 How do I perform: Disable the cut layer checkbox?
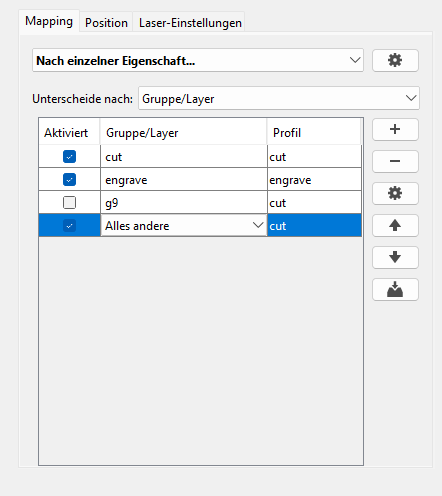pos(69,157)
